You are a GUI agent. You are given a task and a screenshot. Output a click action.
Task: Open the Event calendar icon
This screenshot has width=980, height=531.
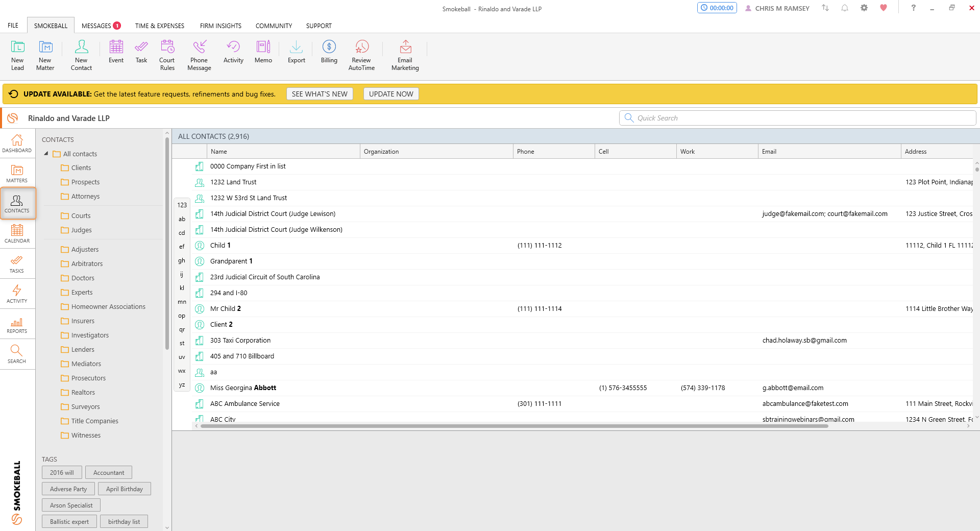pyautogui.click(x=116, y=52)
